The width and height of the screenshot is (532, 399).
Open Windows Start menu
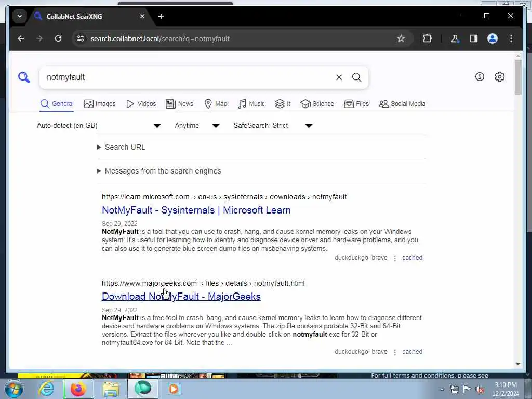point(13,389)
